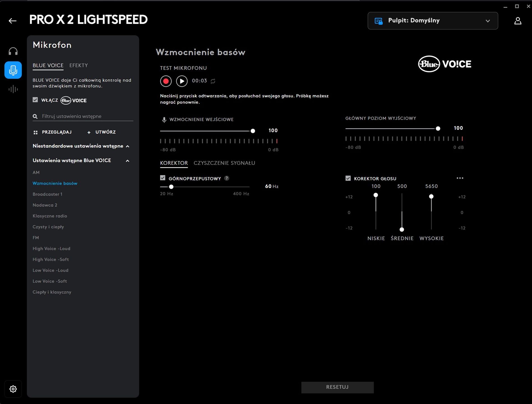Uncheck the Korektor głosu checkbox

click(348, 178)
